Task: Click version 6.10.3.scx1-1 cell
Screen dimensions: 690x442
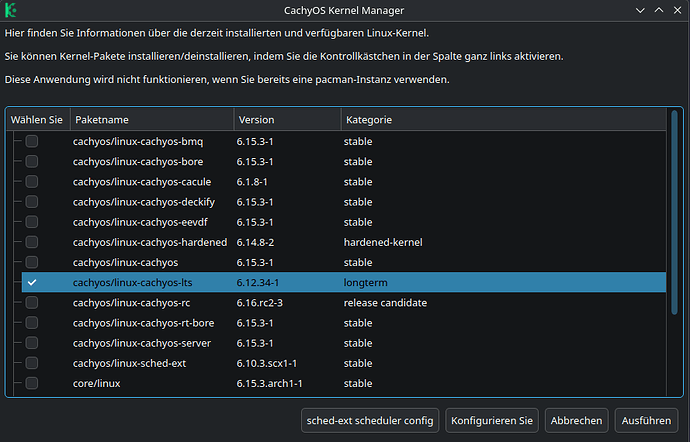Action: point(267,363)
